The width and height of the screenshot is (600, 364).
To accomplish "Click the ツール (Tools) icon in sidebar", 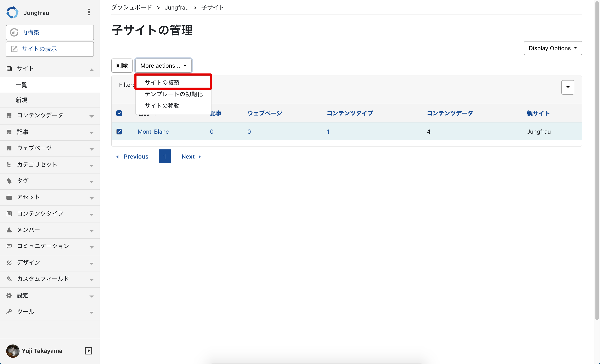I will tap(9, 311).
